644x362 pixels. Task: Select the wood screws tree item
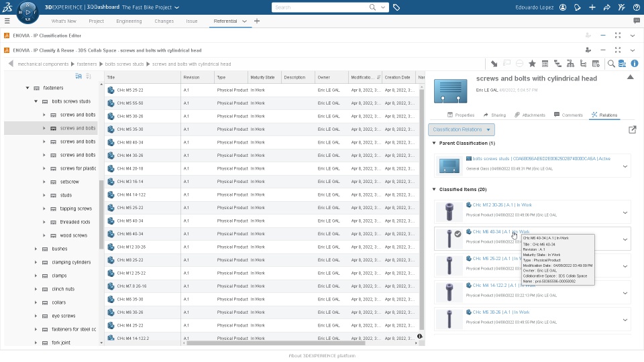pyautogui.click(x=74, y=235)
